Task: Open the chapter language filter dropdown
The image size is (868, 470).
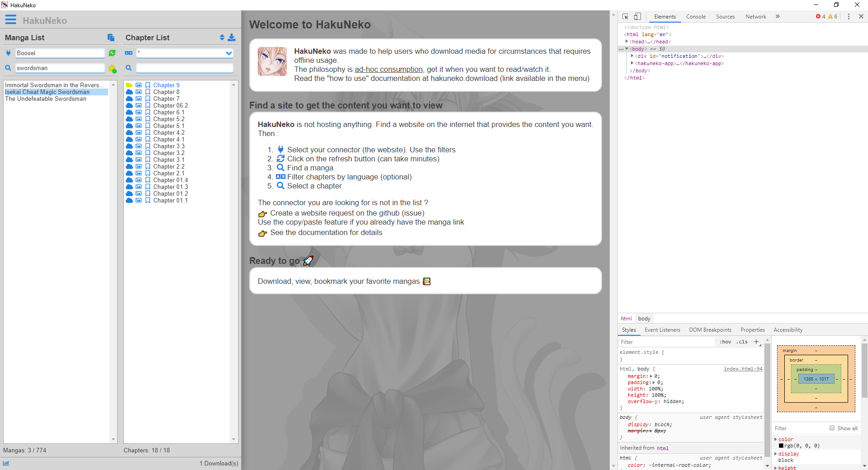Action: click(229, 53)
